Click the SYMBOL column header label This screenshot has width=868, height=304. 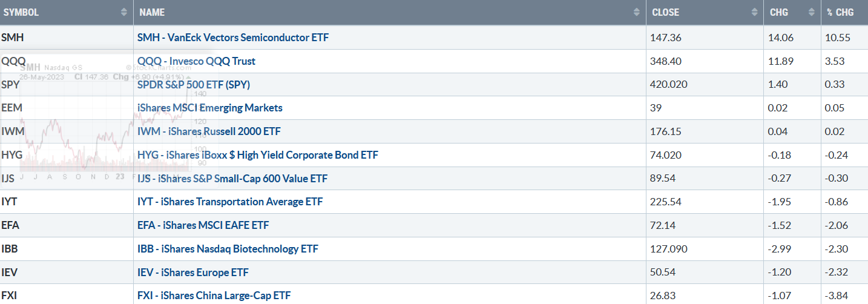[x=22, y=12]
